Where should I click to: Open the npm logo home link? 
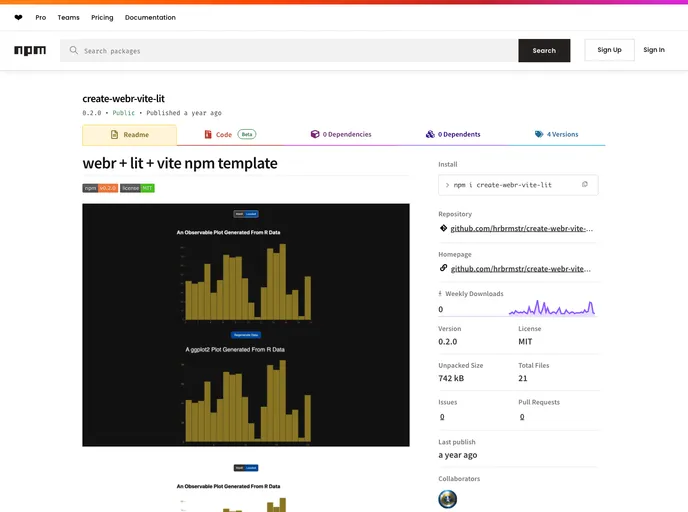tap(30, 50)
